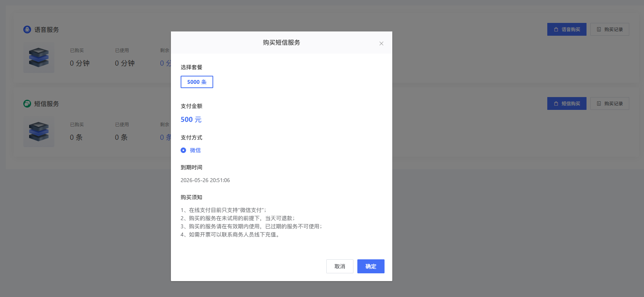The image size is (644, 297).
Task: Click the blue microphone icon beside 语音服务
Action: point(27,30)
